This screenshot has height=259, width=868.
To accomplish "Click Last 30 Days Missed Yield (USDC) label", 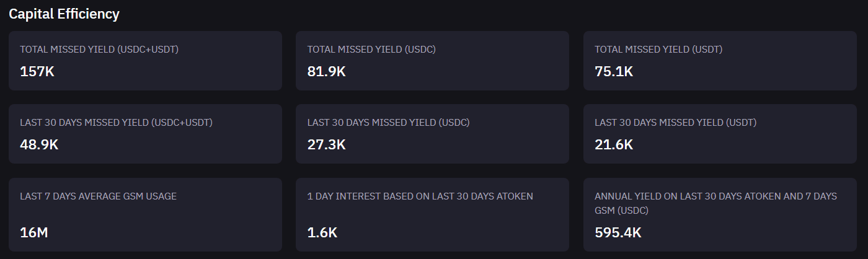I will 388,122.
